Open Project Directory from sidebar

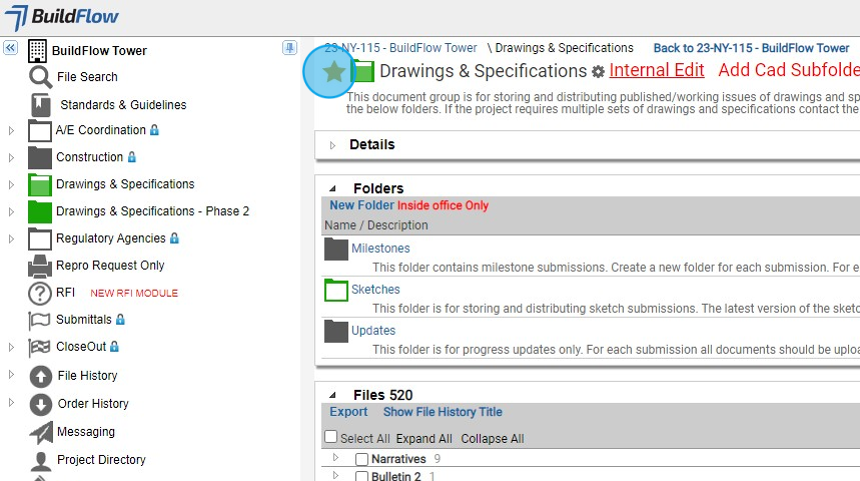click(101, 460)
